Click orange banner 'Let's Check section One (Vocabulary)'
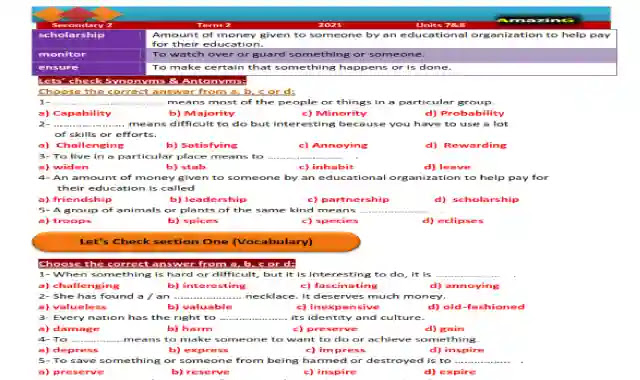The height and width of the screenshot is (380, 640). pyautogui.click(x=196, y=242)
